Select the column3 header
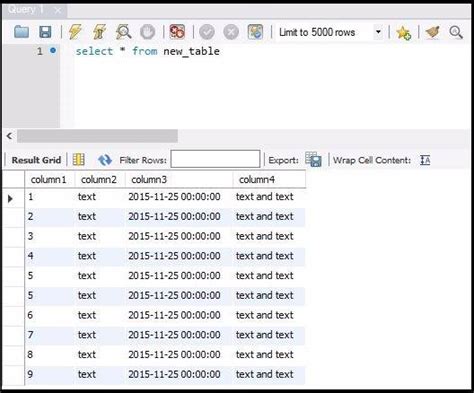474x393 pixels. click(x=179, y=179)
